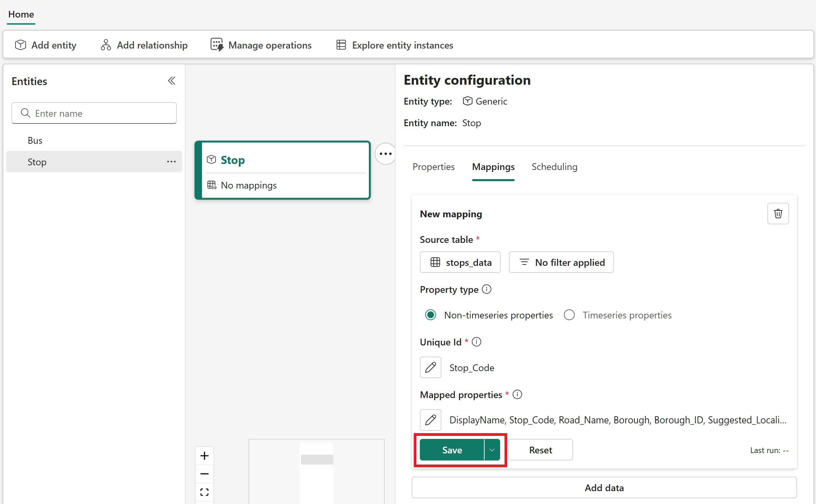Click the mapped properties list text
Image resolution: width=816 pixels, height=504 pixels.
pos(618,420)
